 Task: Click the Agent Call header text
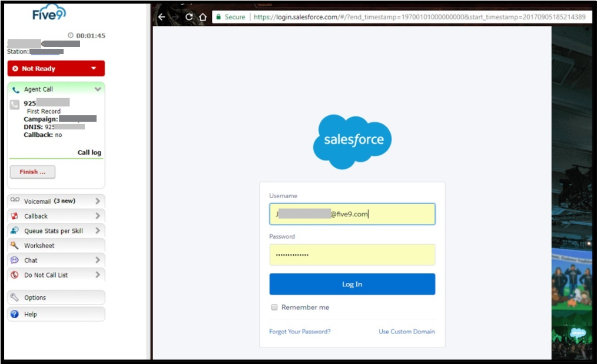38,89
